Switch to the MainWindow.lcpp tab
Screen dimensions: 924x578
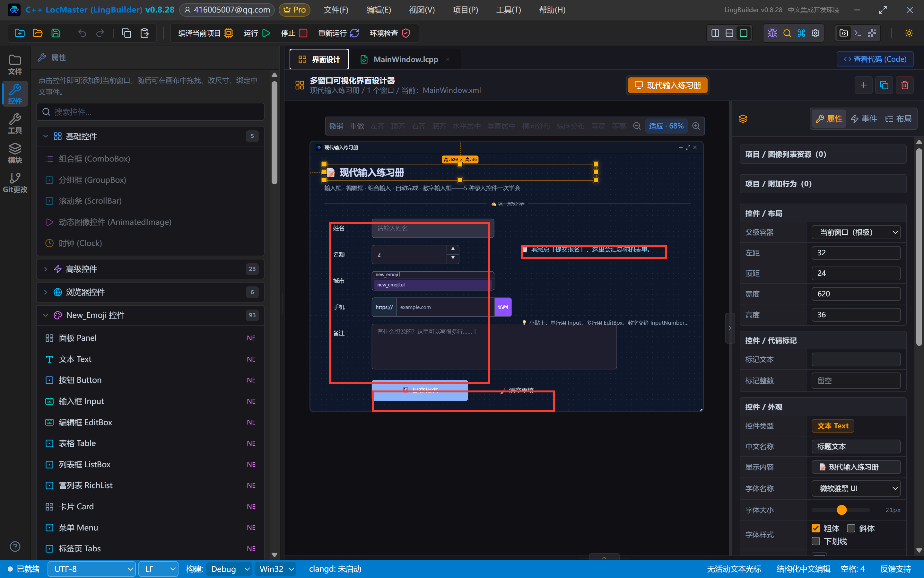tap(405, 59)
